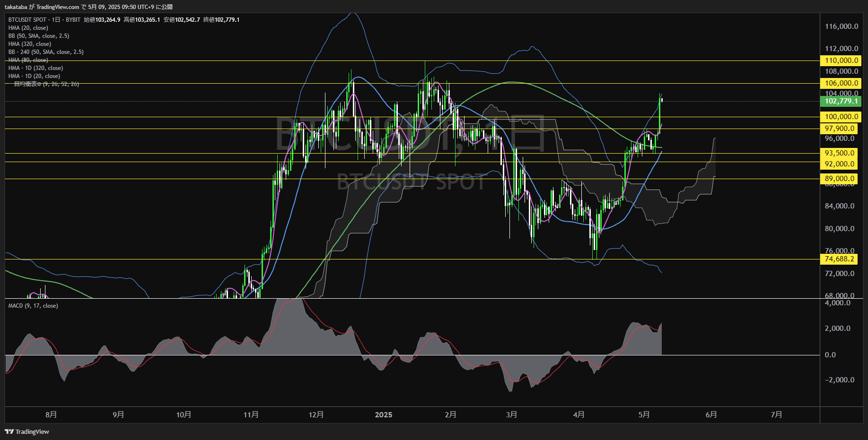Click the 4月 label on the time axis
This screenshot has width=868, height=440.
pyautogui.click(x=579, y=414)
